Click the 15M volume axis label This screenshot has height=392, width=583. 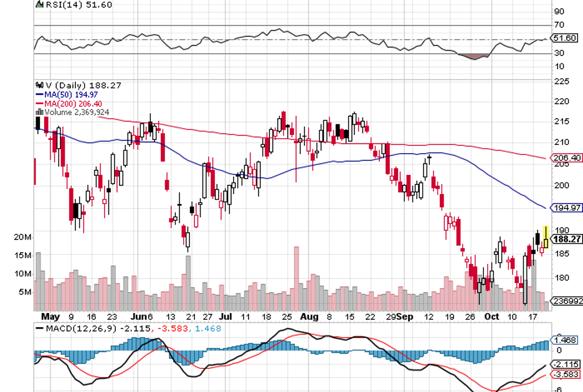coord(22,255)
